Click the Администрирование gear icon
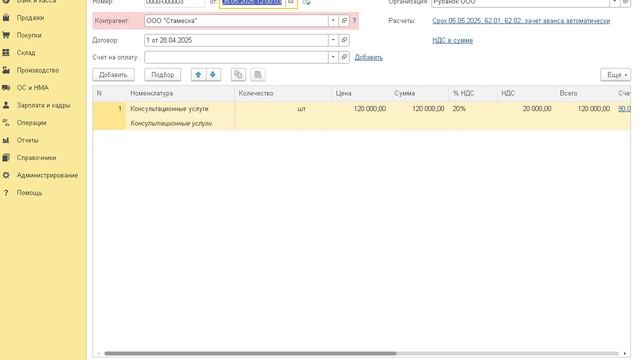 click(6, 176)
